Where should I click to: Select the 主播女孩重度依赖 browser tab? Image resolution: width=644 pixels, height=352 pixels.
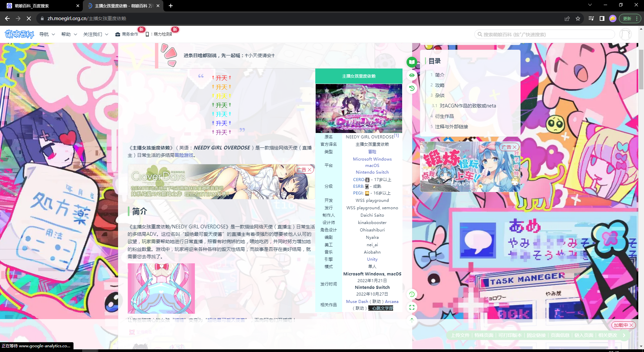pos(123,6)
